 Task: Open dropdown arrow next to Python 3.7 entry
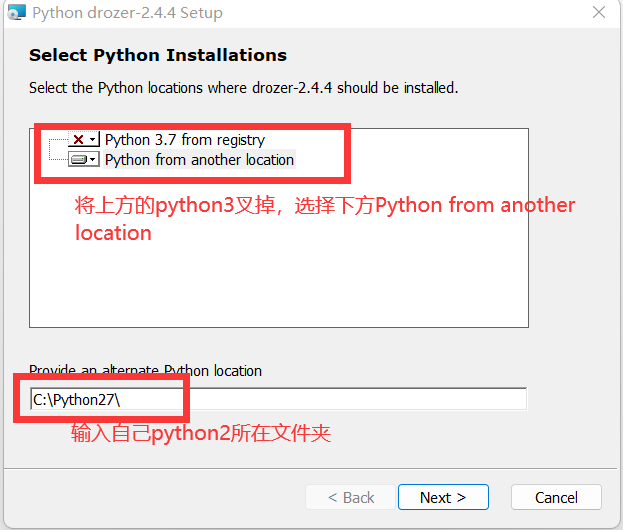click(x=93, y=140)
